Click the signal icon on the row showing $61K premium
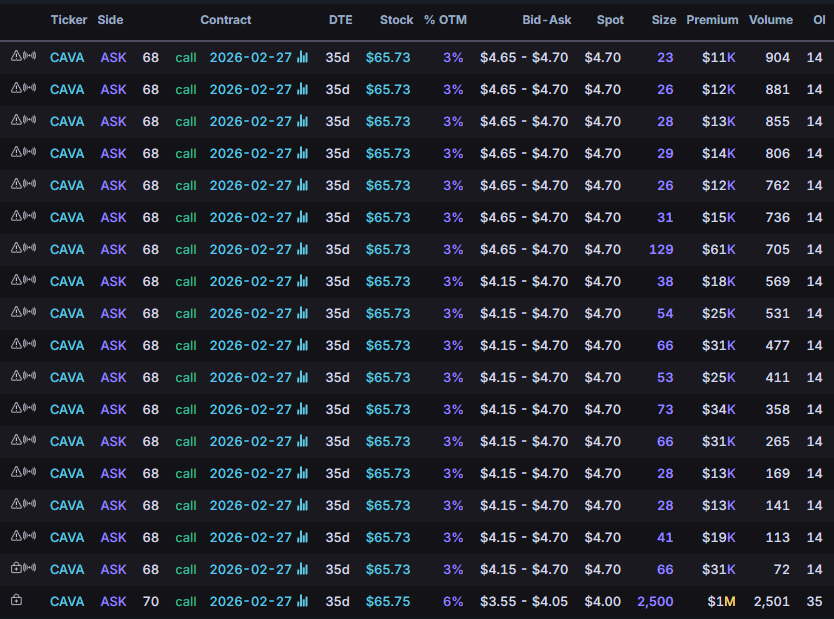Screen dimensions: 834x619 click(28, 249)
